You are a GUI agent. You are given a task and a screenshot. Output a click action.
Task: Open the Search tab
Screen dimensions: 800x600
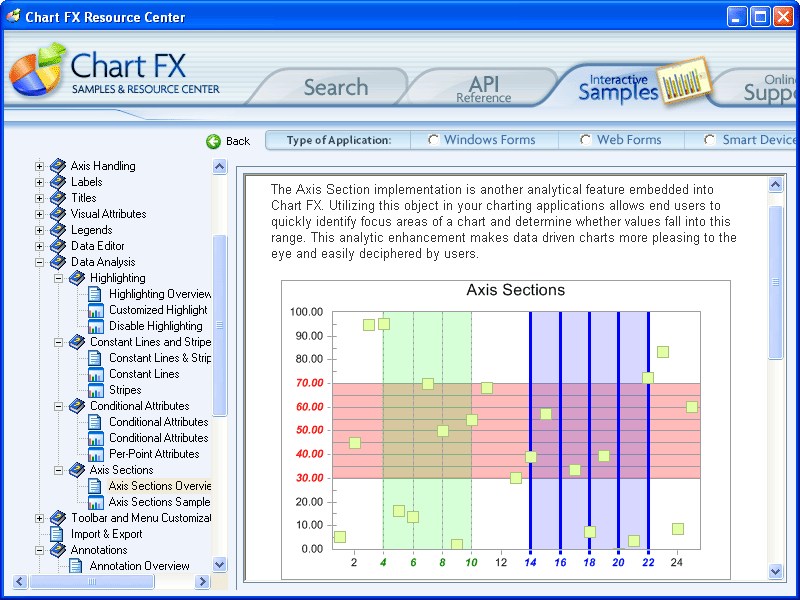336,87
